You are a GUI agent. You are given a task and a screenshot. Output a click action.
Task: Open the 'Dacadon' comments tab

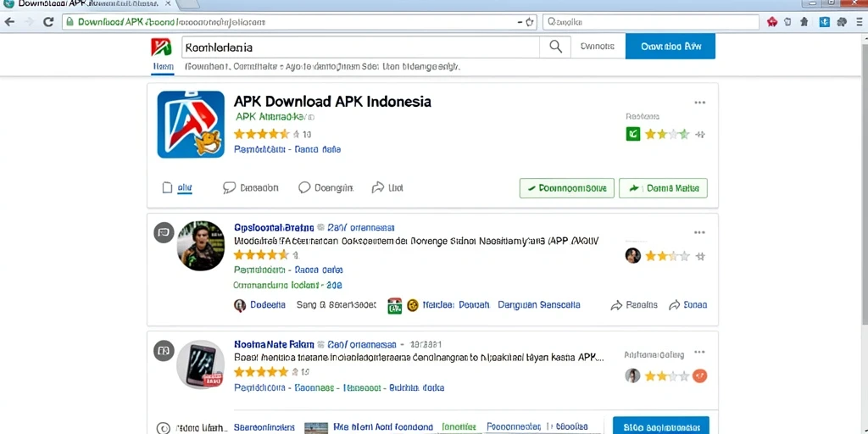[x=251, y=187]
